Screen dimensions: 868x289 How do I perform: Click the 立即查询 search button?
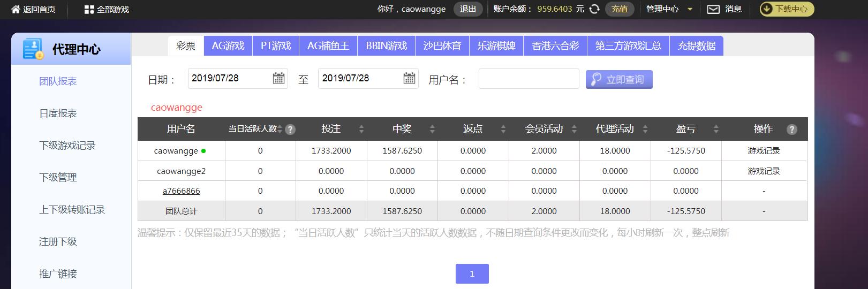click(x=619, y=80)
